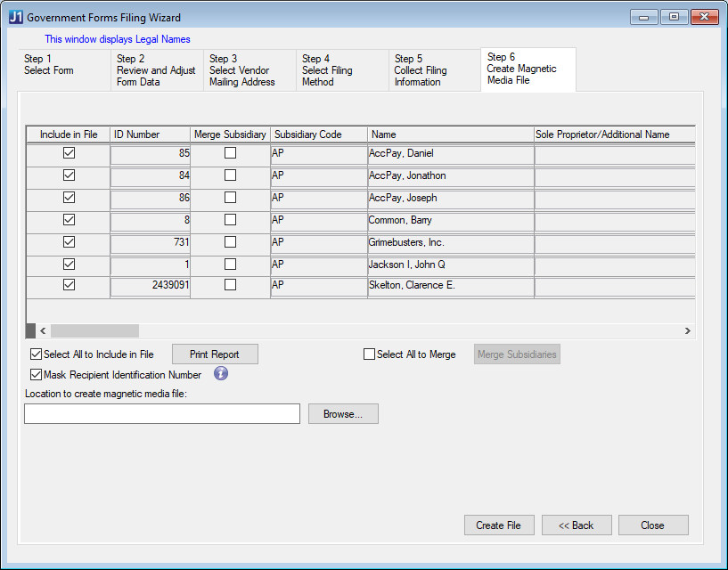The image size is (728, 570).
Task: Maximize the Government Forms Filing Wizard window
Action: 675,17
